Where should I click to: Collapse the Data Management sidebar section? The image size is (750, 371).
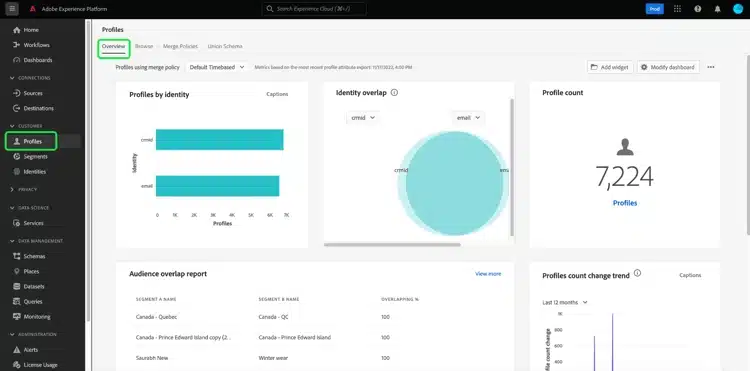click(x=37, y=241)
